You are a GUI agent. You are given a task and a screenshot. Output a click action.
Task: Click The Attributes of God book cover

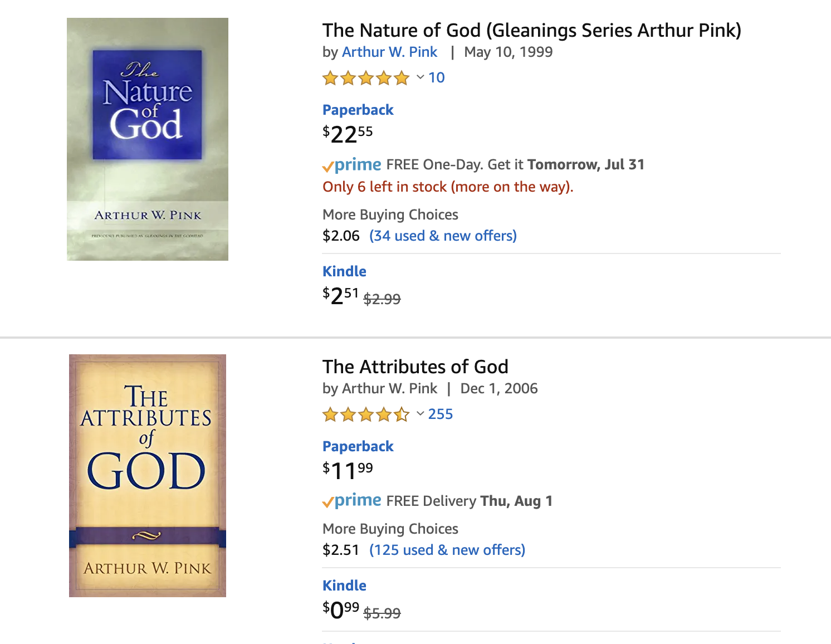(x=148, y=475)
